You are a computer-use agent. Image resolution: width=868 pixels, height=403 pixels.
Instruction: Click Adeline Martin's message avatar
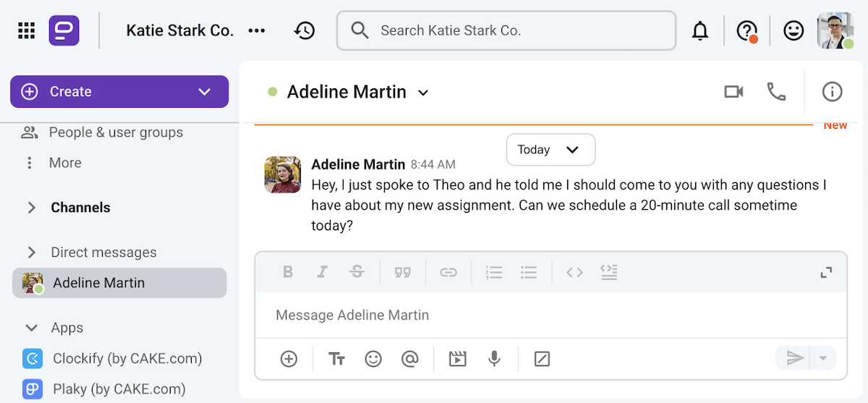pos(283,174)
